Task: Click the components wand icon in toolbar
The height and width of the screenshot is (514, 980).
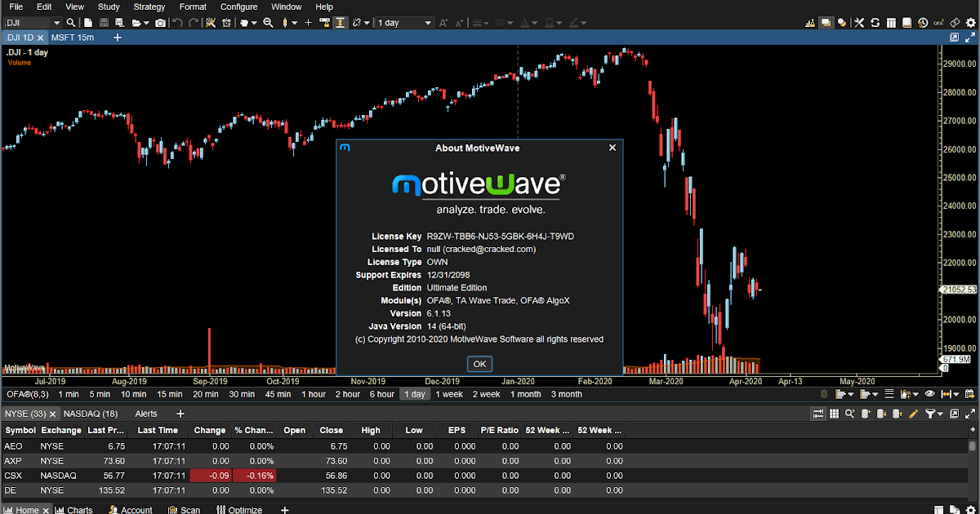Action: 211,22
